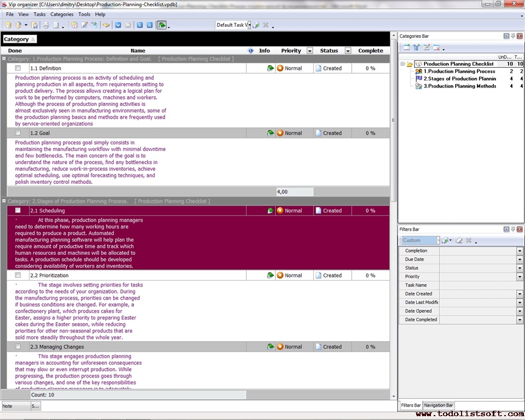Viewport: 525px width, 420px height.
Task: Check the Done box for 1.1 Definition
Action: coord(18,68)
